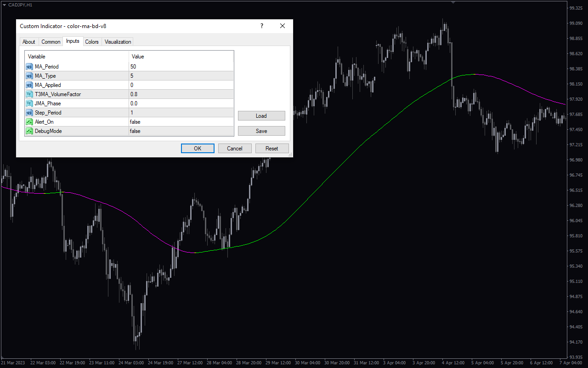588x368 pixels.
Task: Click the dialog resize grip corner
Action: pos(290,155)
